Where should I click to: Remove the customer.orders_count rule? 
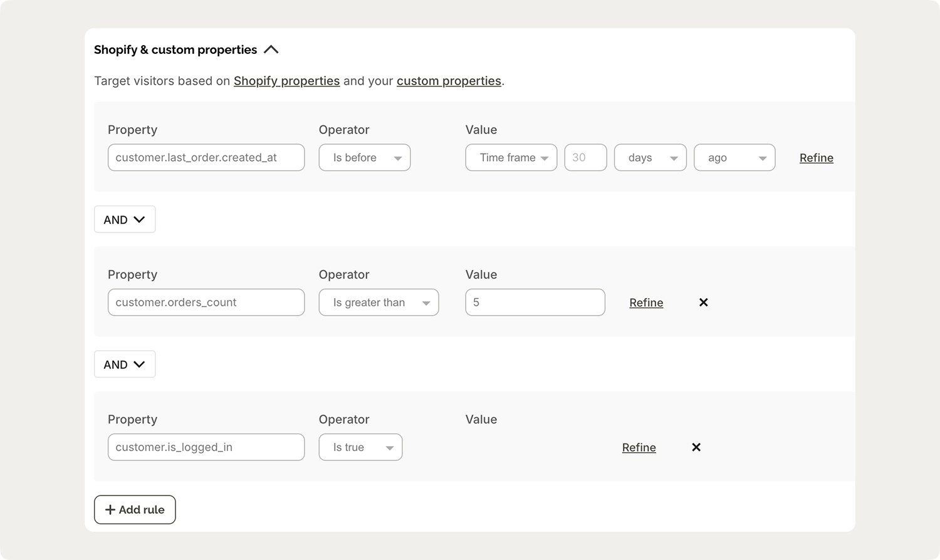pyautogui.click(x=703, y=303)
